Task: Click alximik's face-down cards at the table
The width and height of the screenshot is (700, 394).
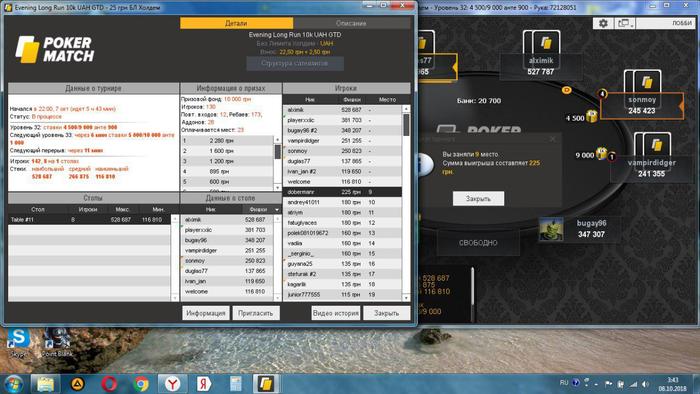Action: tap(542, 42)
